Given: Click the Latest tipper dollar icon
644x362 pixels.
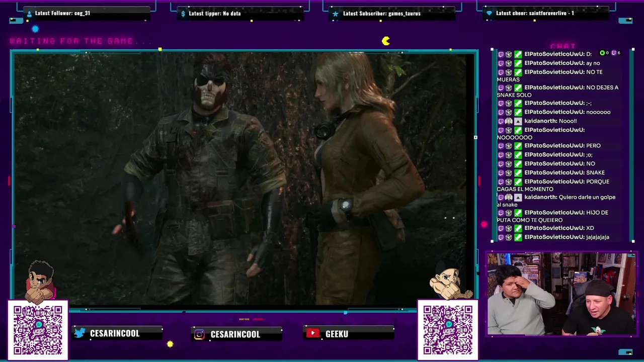Looking at the screenshot, I should (183, 14).
